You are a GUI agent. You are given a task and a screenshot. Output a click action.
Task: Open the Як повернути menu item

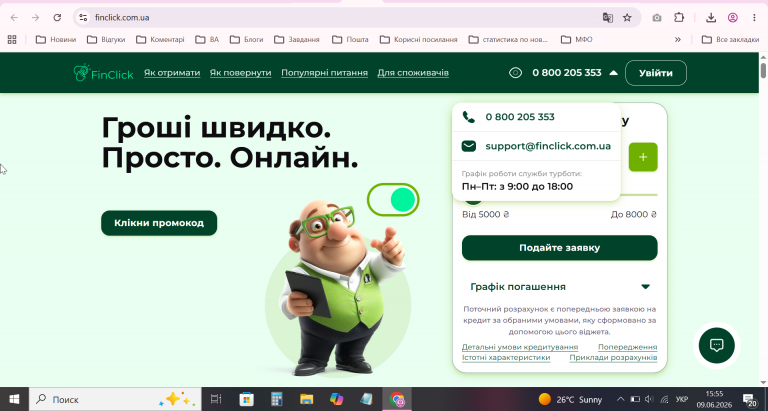(240, 73)
